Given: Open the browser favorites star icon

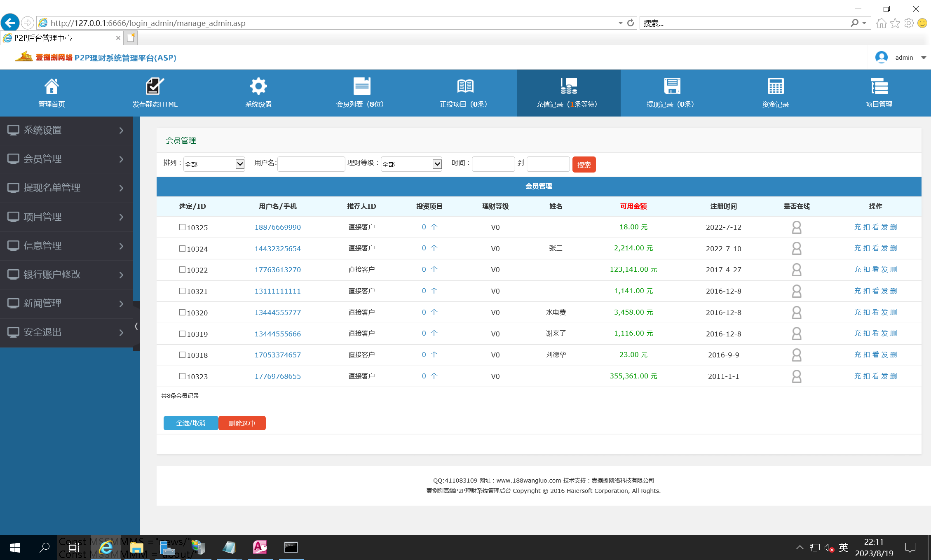Looking at the screenshot, I should tap(895, 23).
